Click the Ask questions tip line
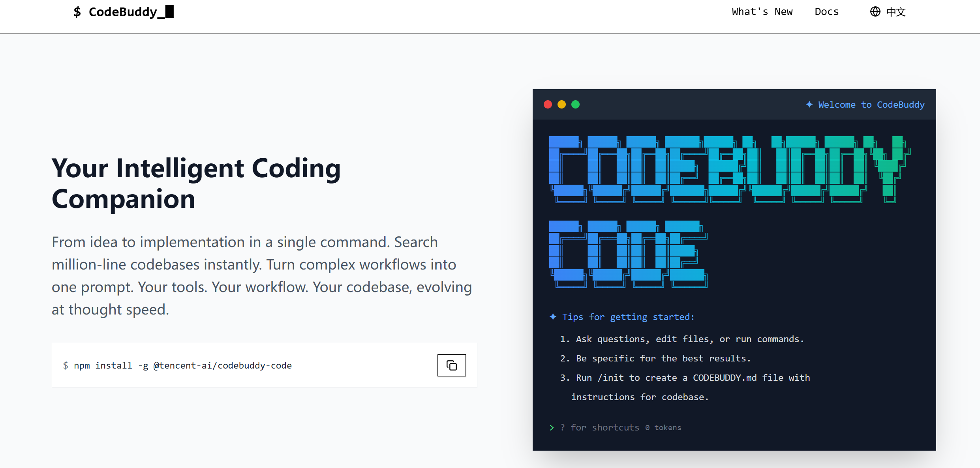980x468 pixels. click(x=682, y=339)
